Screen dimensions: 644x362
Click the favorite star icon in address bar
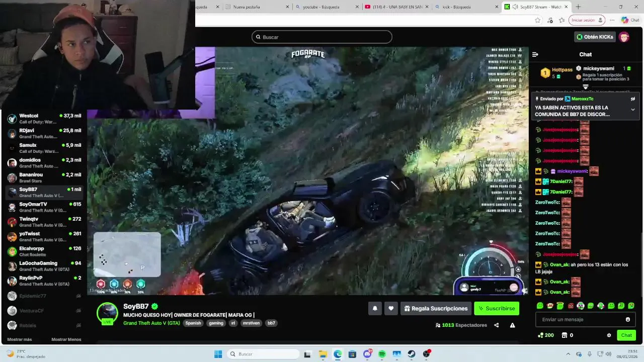(x=538, y=20)
